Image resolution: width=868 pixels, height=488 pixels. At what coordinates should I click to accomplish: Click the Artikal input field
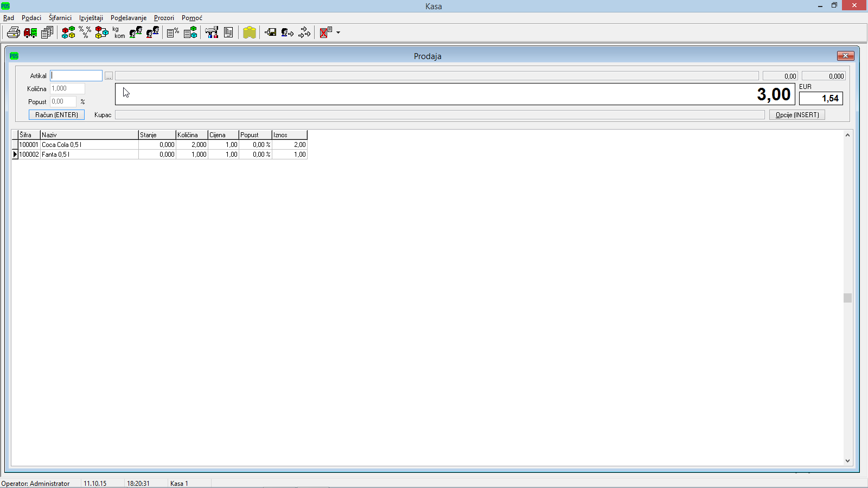pyautogui.click(x=76, y=76)
